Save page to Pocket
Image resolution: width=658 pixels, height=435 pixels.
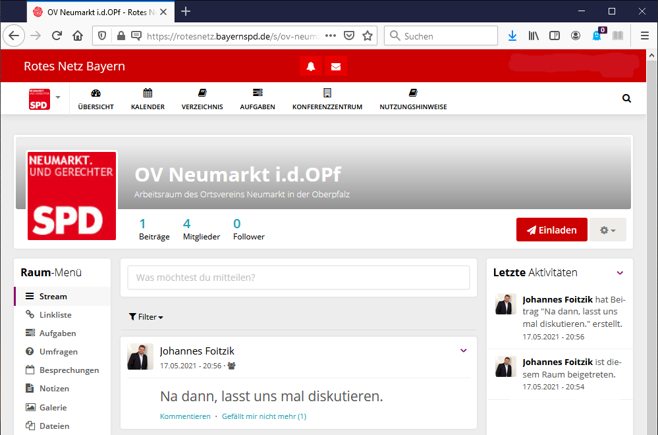point(349,36)
